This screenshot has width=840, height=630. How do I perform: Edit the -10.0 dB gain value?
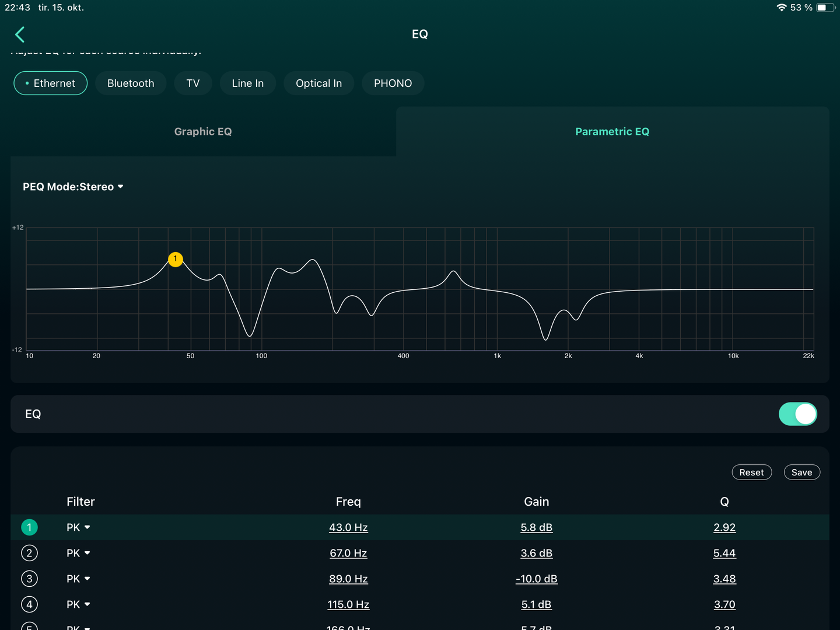(536, 579)
